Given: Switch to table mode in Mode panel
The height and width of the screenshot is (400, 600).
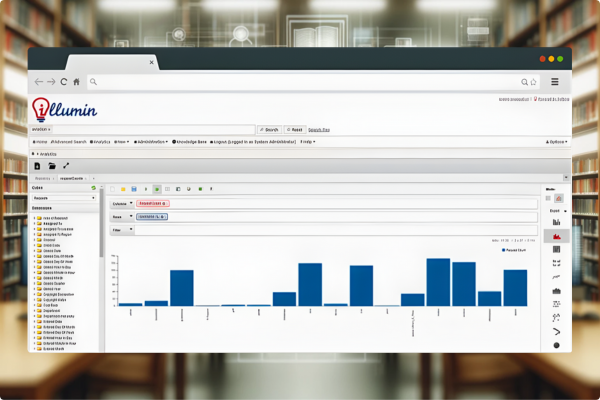Looking at the screenshot, I should tap(548, 199).
